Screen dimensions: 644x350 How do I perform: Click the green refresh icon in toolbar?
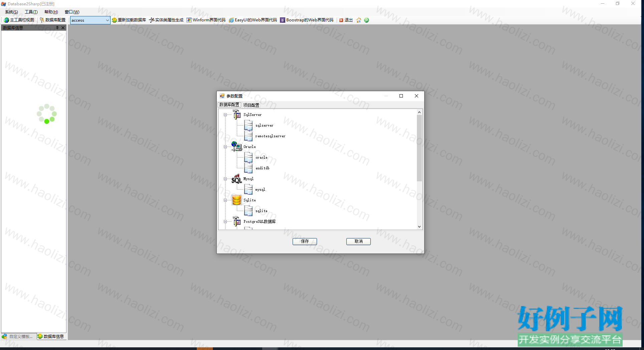point(366,20)
